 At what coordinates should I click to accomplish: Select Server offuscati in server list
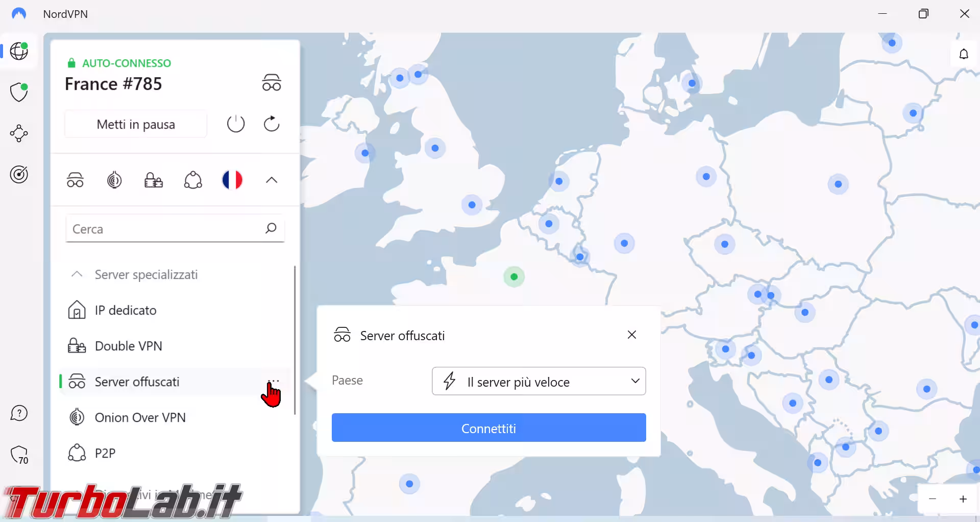tap(175, 382)
